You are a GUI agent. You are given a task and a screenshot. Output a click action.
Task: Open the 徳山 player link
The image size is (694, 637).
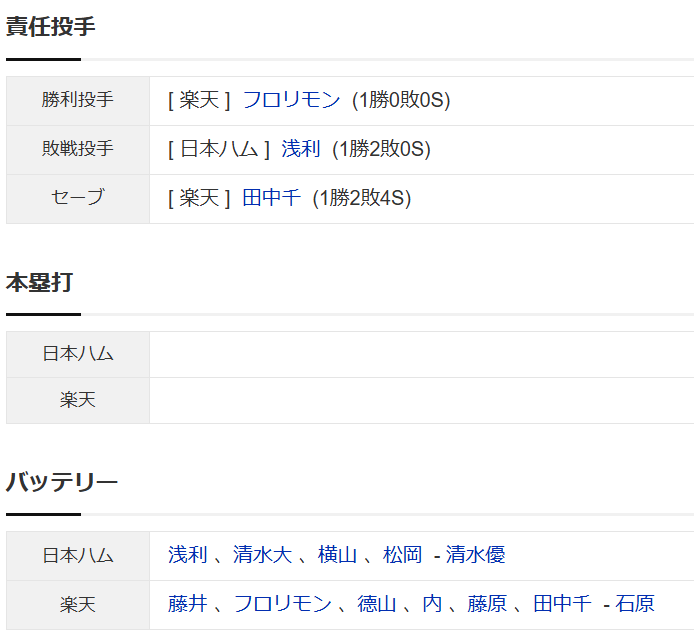point(377,604)
